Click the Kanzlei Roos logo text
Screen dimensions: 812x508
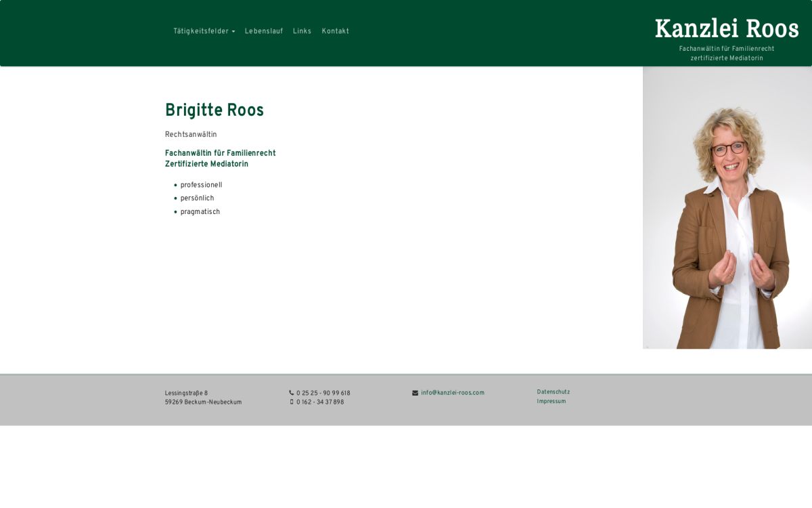click(x=726, y=28)
